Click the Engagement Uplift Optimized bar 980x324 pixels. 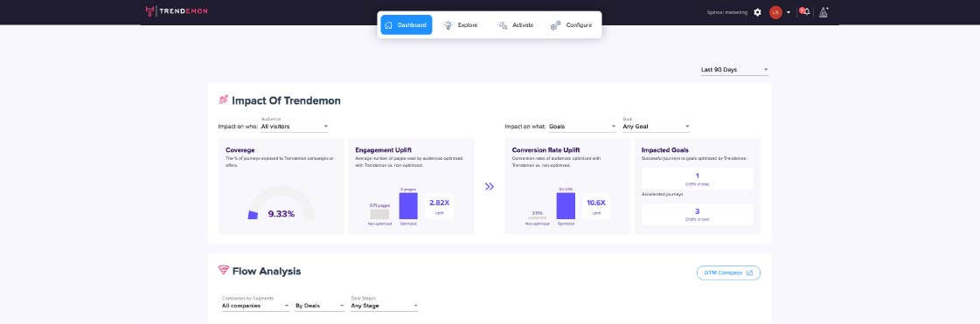click(408, 206)
